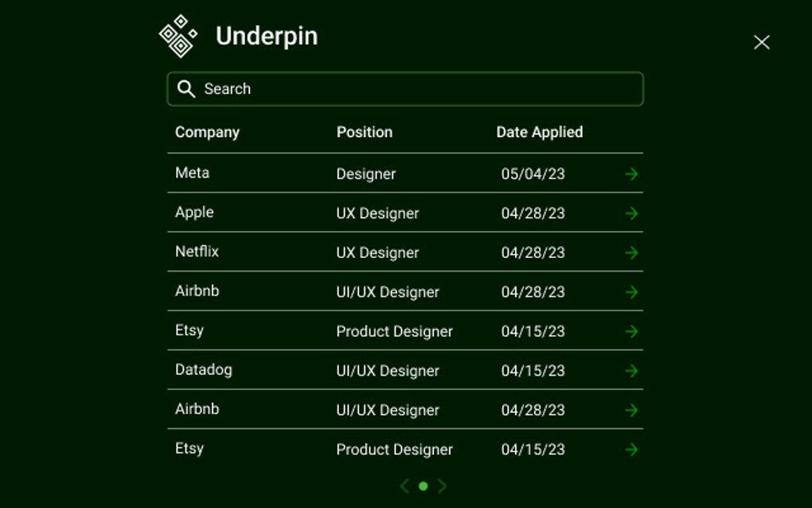Sort applications by Date Applied

pos(539,132)
